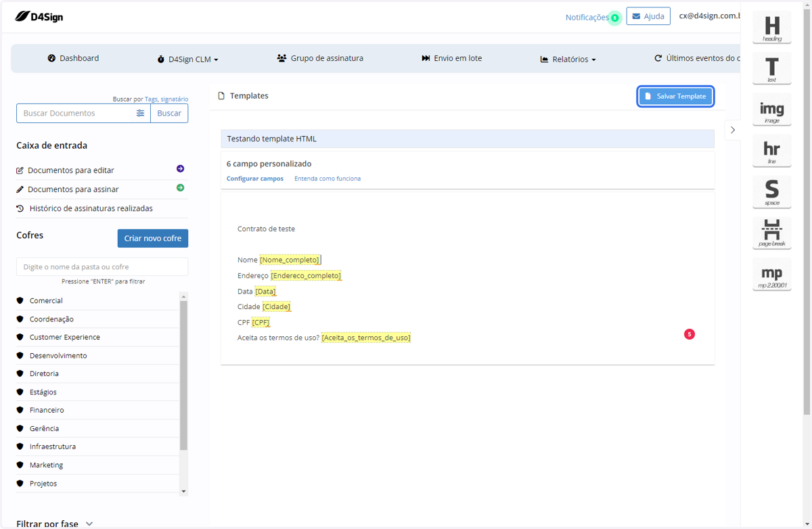Image resolution: width=812 pixels, height=529 pixels.
Task: Click the shield icon beside Comercial
Action: (20, 300)
